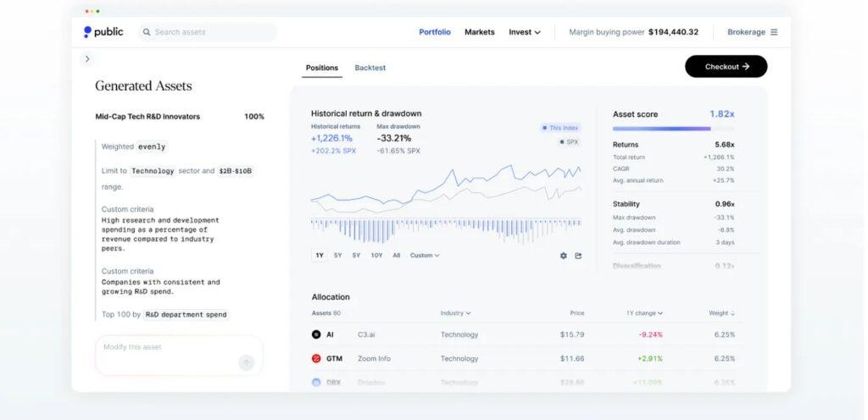Go to the Markets page
Image resolution: width=868 pixels, height=420 pixels.
479,32
